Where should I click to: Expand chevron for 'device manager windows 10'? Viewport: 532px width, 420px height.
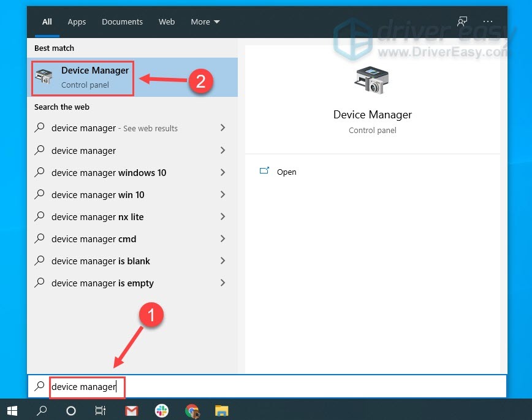(x=222, y=172)
